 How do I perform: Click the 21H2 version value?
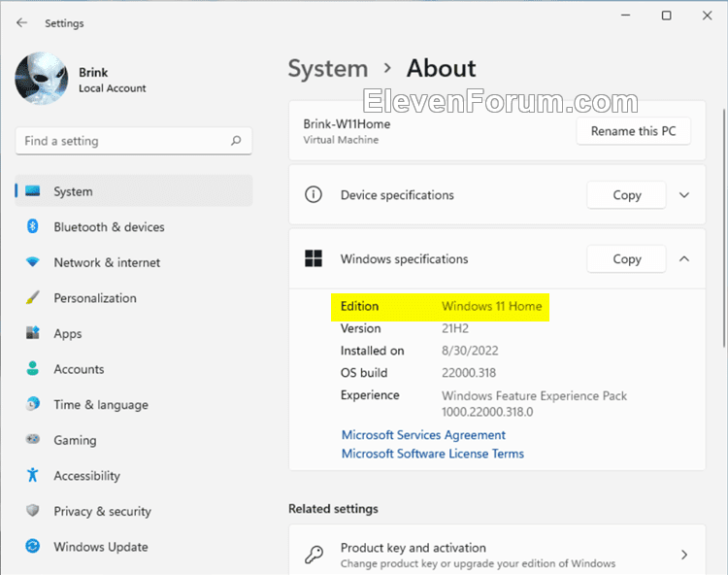[455, 328]
